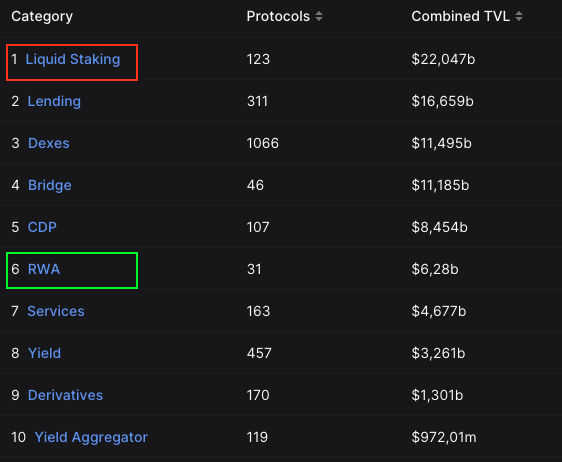Select TVL value $16,659b

pos(443,101)
